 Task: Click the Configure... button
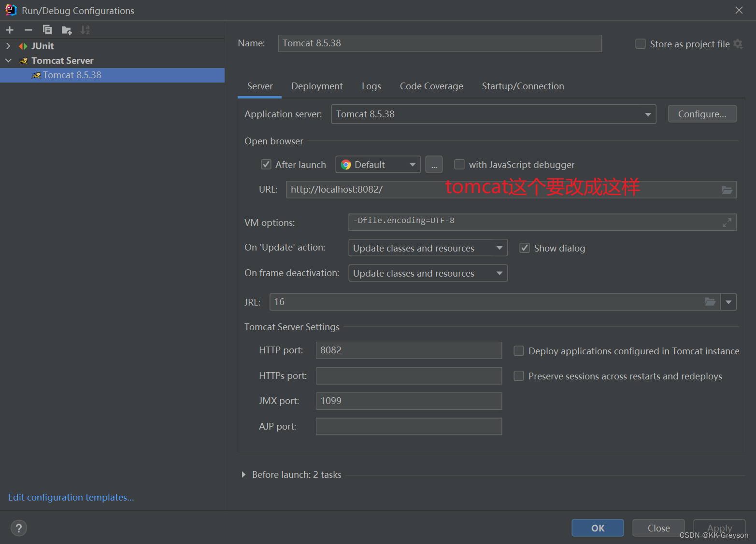click(x=702, y=114)
